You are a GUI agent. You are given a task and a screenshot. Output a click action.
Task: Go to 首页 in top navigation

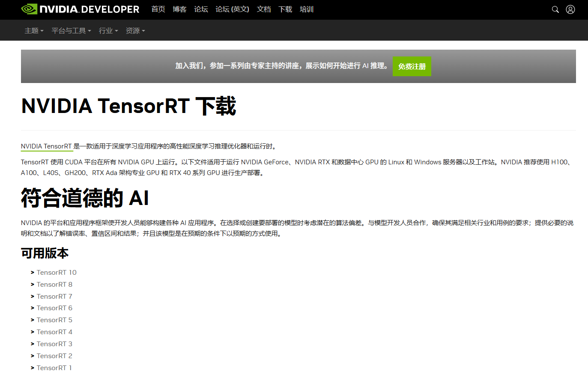(x=158, y=9)
